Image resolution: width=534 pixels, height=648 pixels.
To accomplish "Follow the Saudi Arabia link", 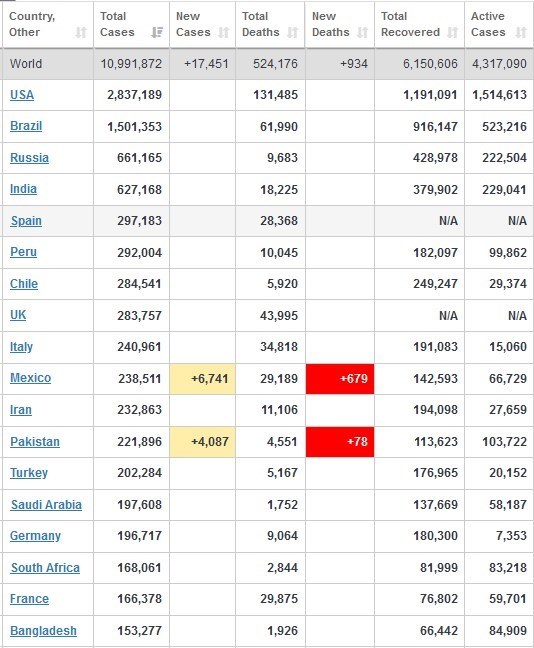I will click(46, 505).
